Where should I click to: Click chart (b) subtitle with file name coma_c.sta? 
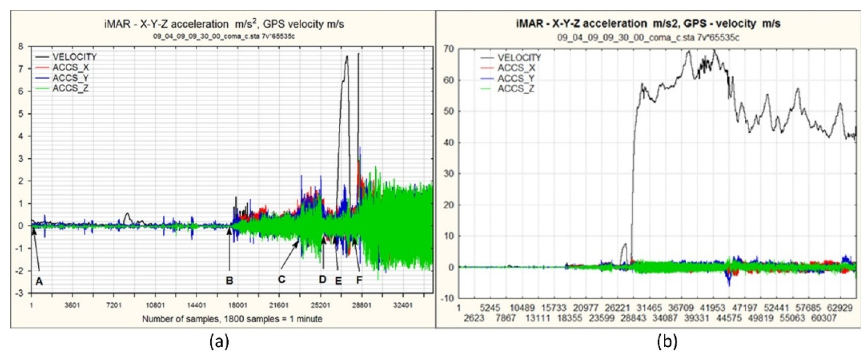click(x=648, y=37)
